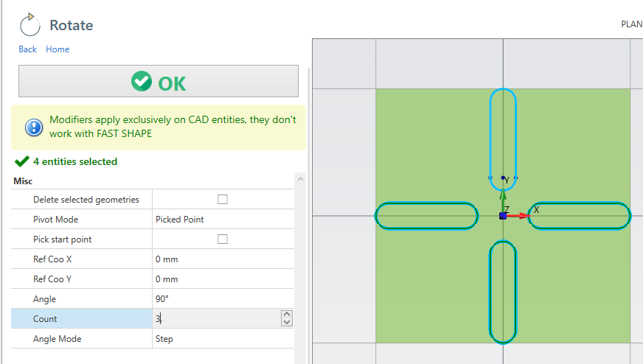Click the green Y axis arrow
Viewport: 643px width, 364px height.
503,197
